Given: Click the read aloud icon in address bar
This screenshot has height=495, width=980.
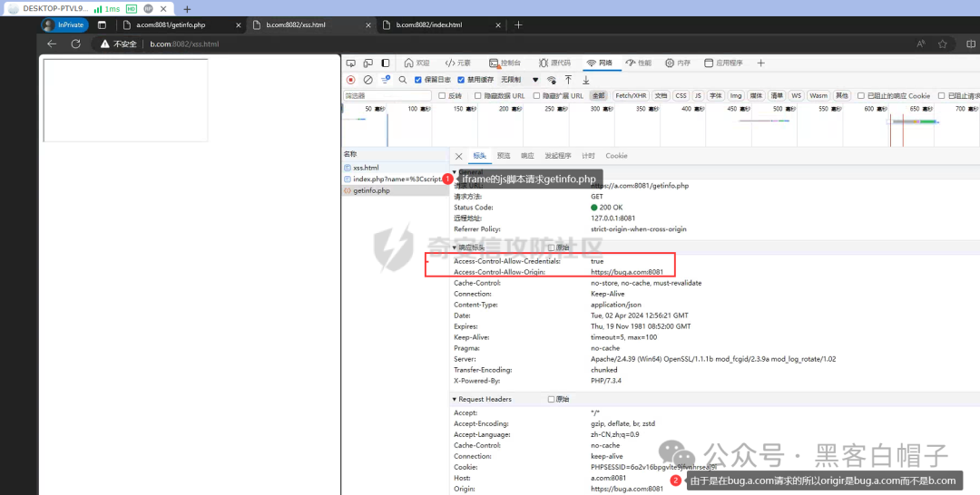Looking at the screenshot, I should point(921,44).
